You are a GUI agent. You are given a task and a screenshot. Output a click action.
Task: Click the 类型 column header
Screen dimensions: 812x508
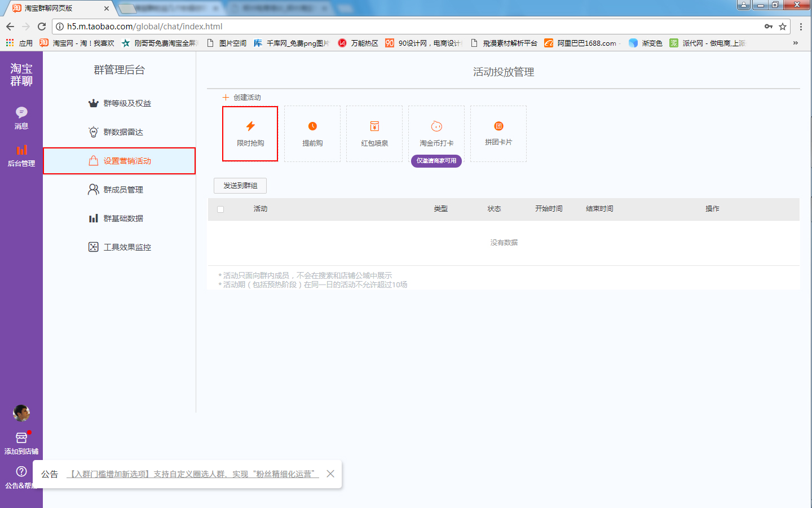point(441,209)
